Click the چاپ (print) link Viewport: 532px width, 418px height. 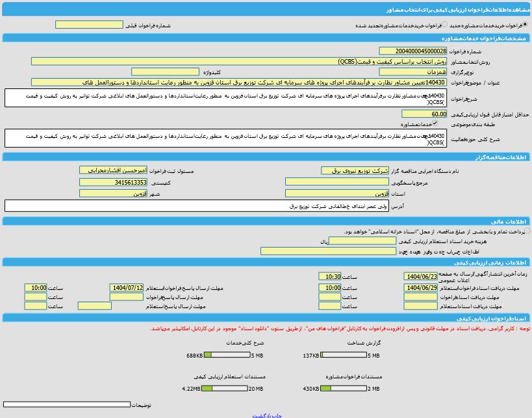[277, 415]
